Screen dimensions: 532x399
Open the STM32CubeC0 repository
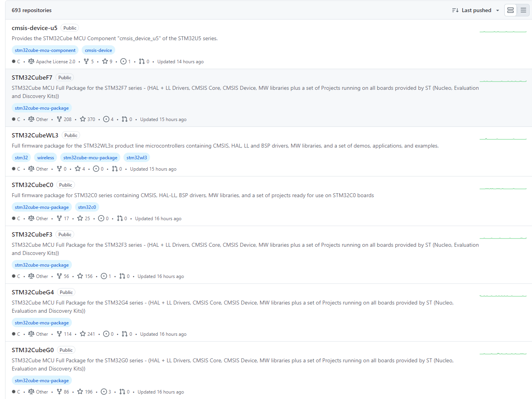pos(32,185)
